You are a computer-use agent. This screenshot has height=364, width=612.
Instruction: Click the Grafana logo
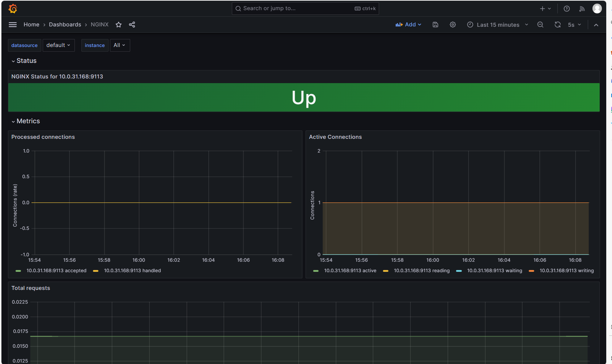click(13, 8)
